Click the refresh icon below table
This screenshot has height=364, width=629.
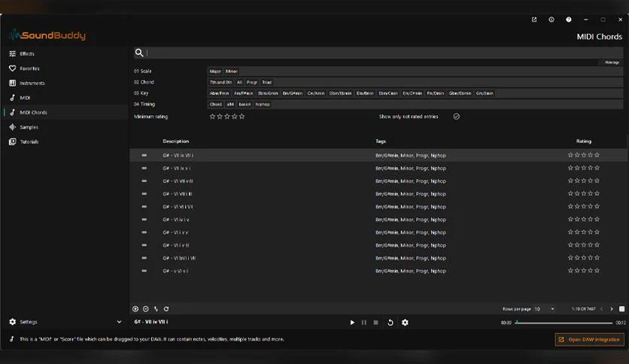[x=166, y=308]
